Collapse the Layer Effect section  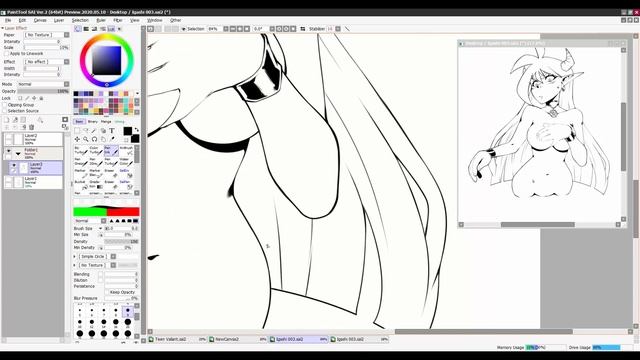tap(2, 28)
